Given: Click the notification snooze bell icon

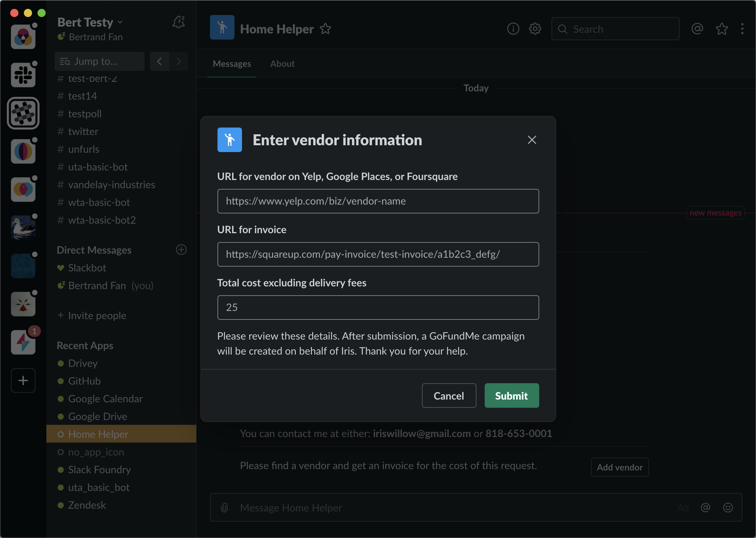Looking at the screenshot, I should pos(179,23).
